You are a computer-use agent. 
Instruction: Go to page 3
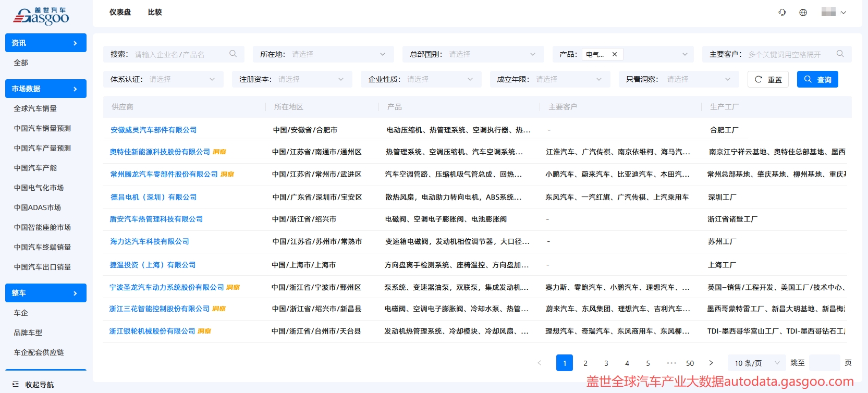point(606,363)
